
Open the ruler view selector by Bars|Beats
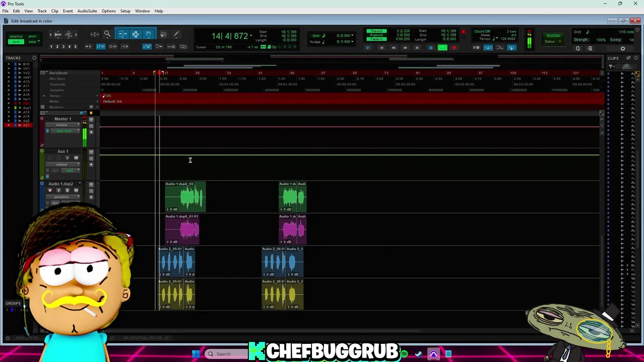[x=43, y=73]
